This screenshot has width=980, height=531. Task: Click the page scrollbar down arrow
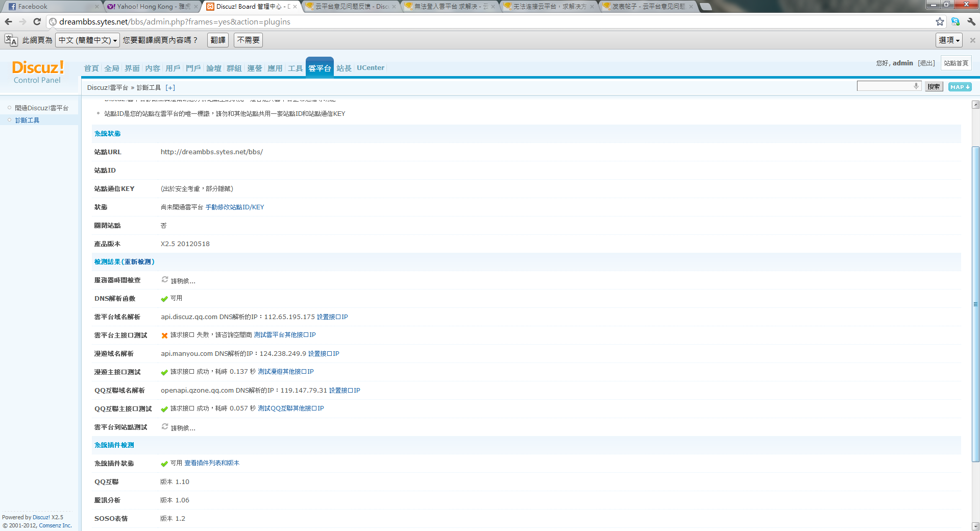tap(975, 526)
